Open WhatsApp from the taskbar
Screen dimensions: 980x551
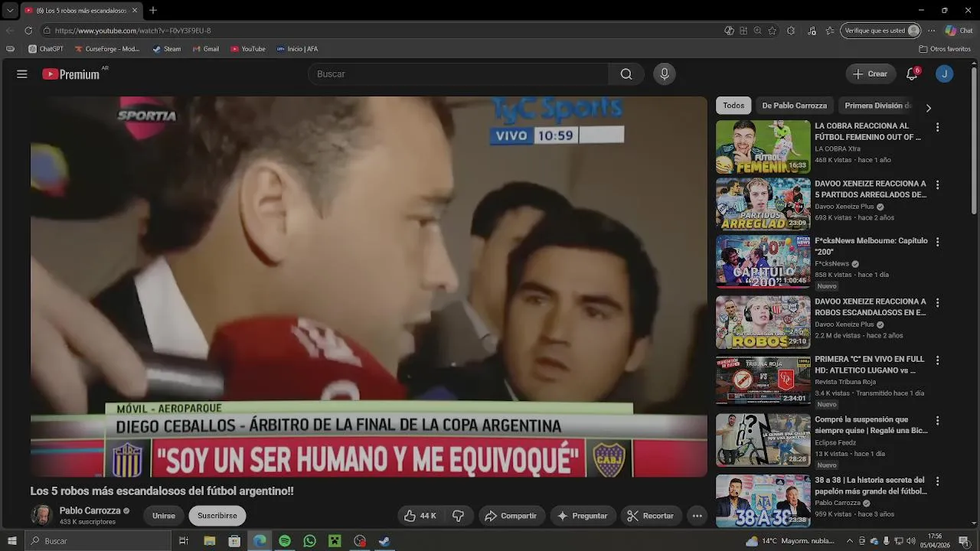309,541
